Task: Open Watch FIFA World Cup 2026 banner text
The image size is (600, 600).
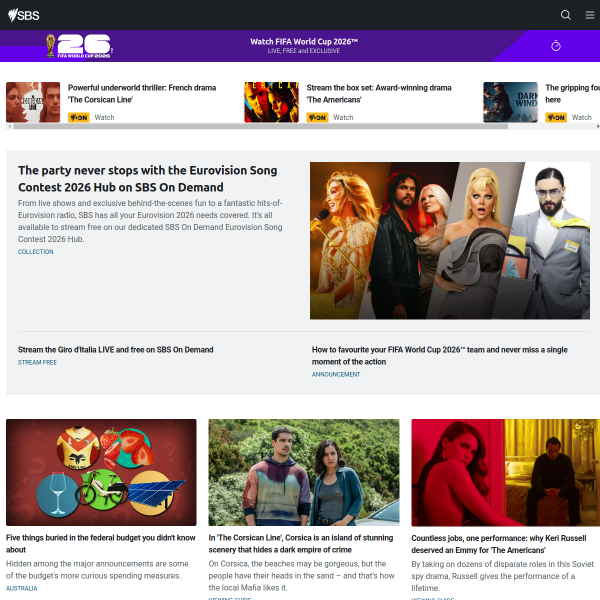Action: coord(304,41)
